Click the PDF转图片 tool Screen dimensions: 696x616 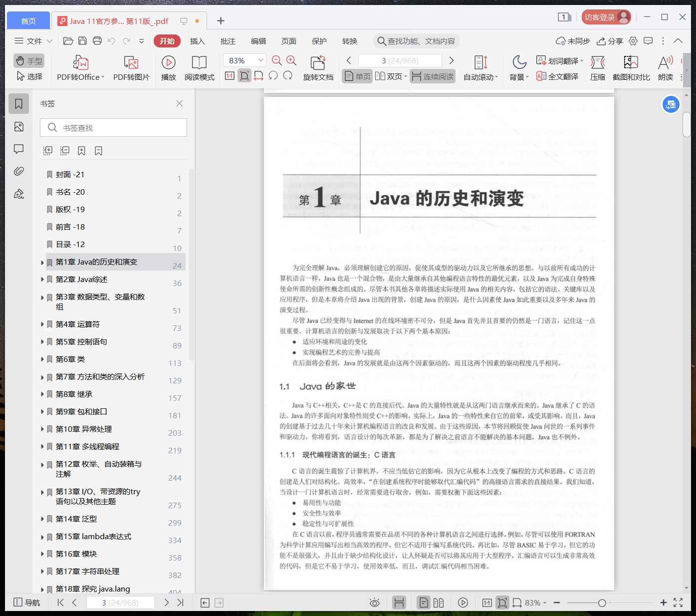point(131,68)
